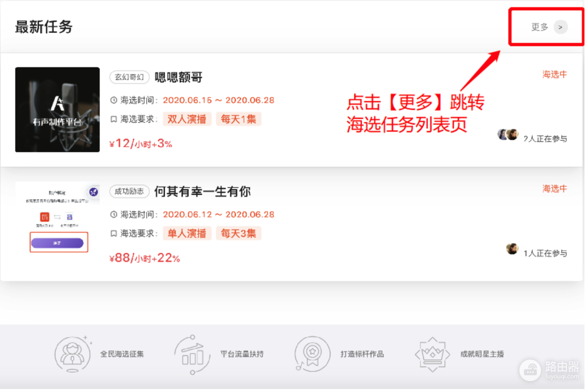Open the 更多 link for latest tasks

[540, 27]
